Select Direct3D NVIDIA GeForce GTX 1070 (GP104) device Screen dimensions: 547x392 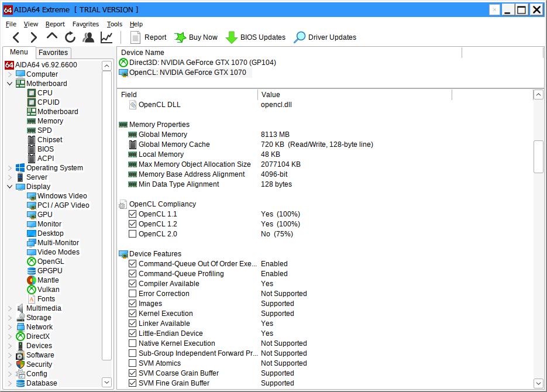click(198, 63)
